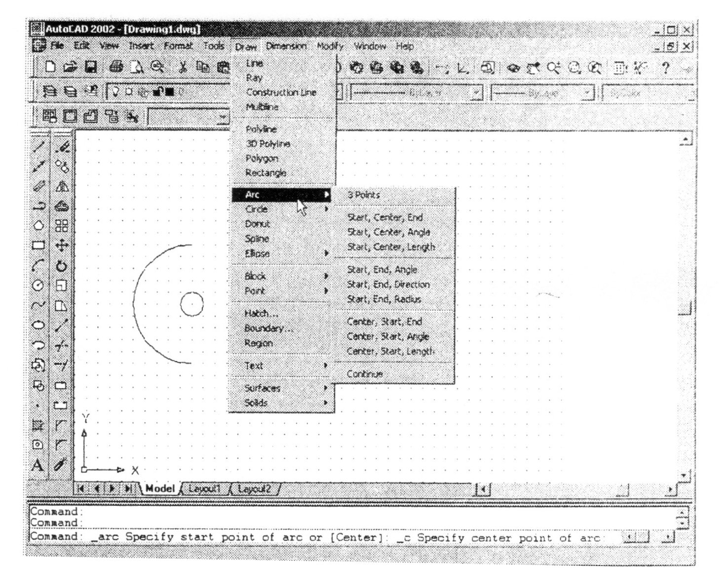Select the Polyline tool icon
The height and width of the screenshot is (568, 728).
pyautogui.click(x=38, y=206)
